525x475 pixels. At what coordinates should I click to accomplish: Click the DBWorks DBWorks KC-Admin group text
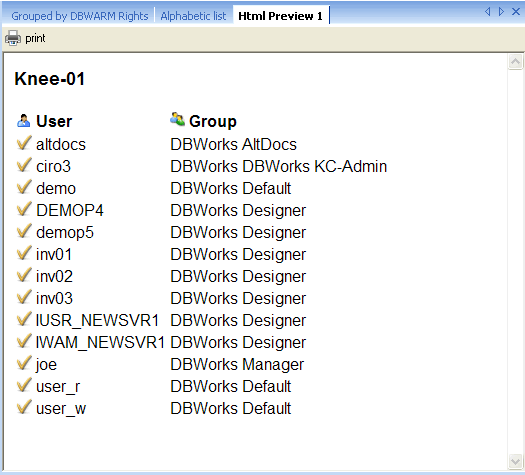tap(279, 166)
